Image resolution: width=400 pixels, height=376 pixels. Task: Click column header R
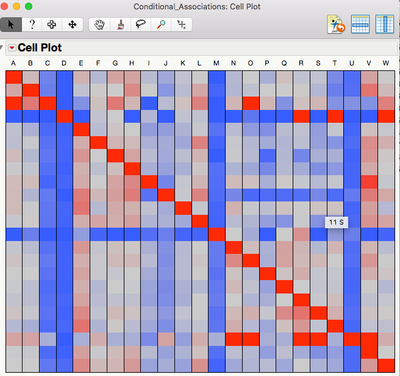pos(301,63)
